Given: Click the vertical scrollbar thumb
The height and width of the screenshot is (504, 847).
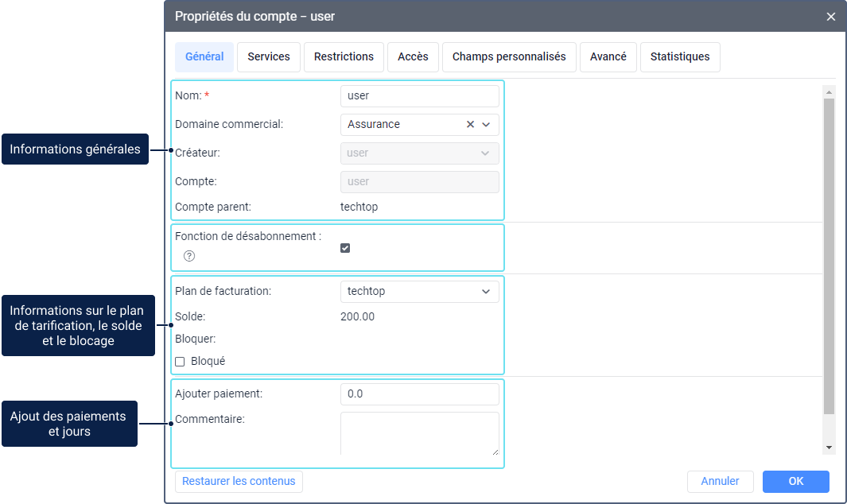Looking at the screenshot, I should click(829, 254).
